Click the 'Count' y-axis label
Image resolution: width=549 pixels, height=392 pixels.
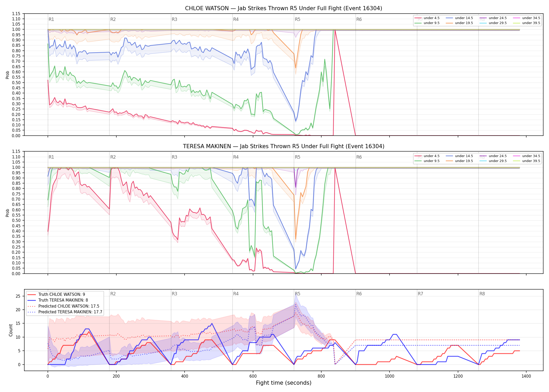(11, 330)
